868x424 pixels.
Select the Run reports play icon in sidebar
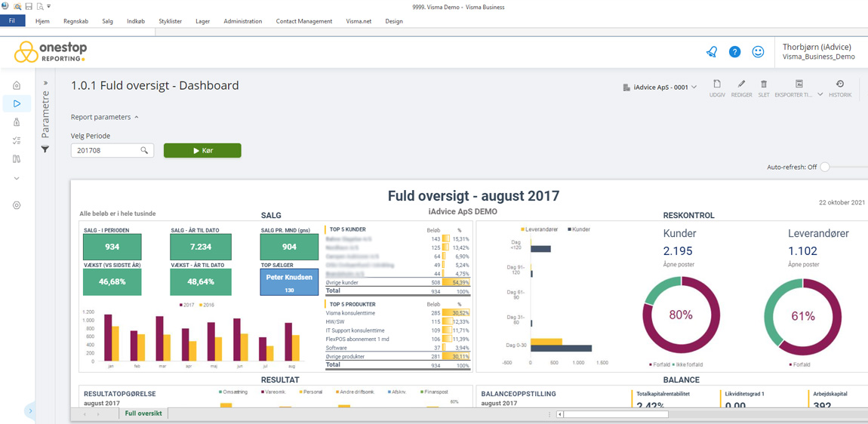tap(17, 103)
